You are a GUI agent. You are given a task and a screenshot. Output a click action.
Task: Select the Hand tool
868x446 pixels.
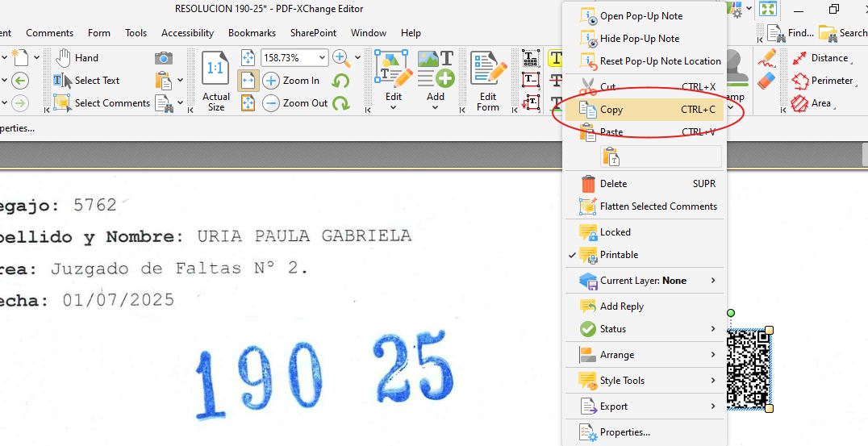pos(77,58)
